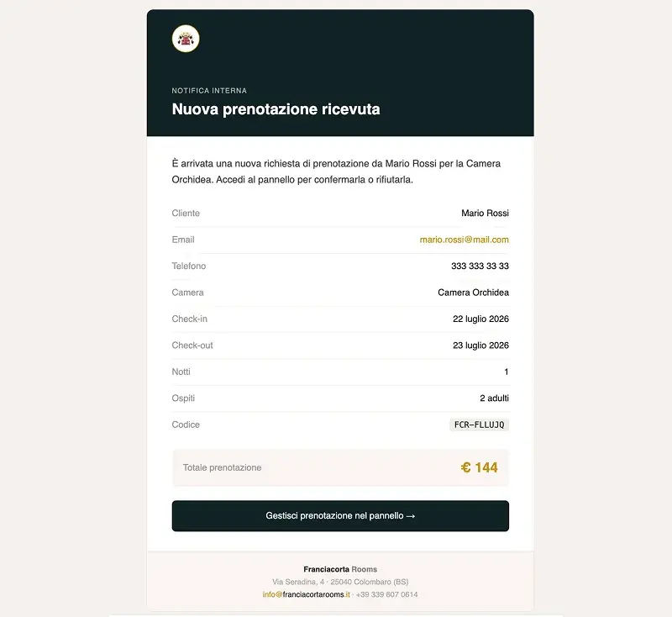
Task: Click the Totale prenotazione label
Action: (222, 467)
